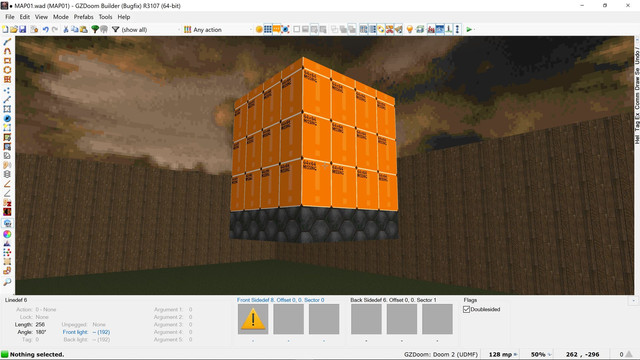Image resolution: width=640 pixels, height=360 pixels.
Task: Open the Mode menu
Action: click(x=61, y=17)
